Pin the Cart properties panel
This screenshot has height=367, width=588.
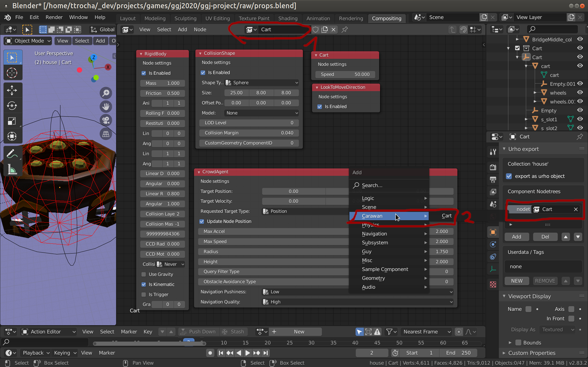pos(579,137)
